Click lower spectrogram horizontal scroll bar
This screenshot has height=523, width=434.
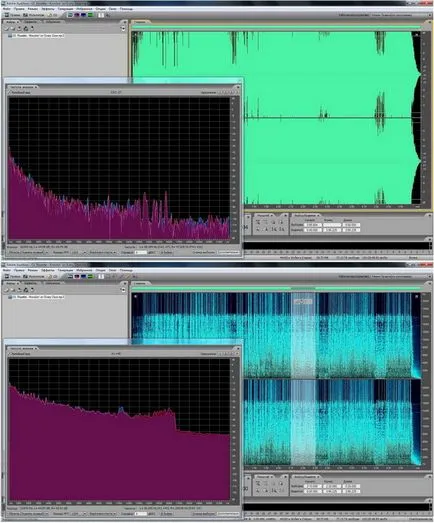pyautogui.click(x=276, y=288)
